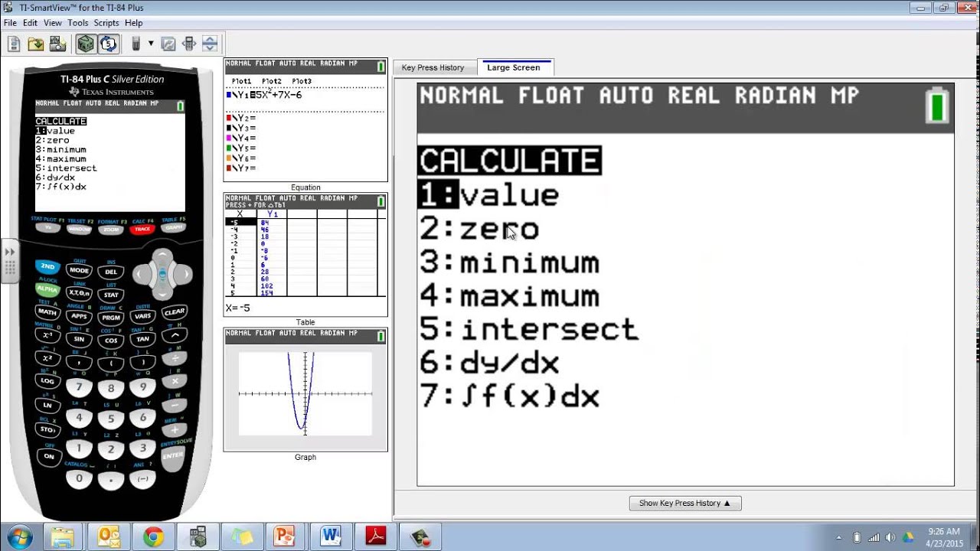The image size is (980, 551).
Task: Click the 2:zero entry on large screen
Action: (479, 229)
